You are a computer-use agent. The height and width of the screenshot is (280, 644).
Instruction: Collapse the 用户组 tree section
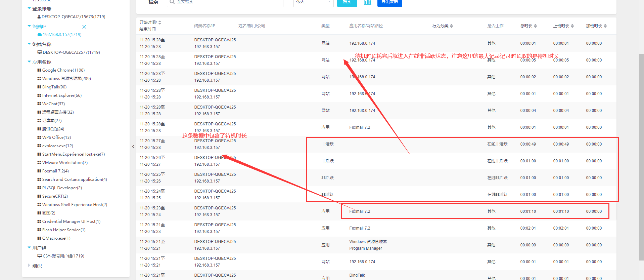point(29,248)
